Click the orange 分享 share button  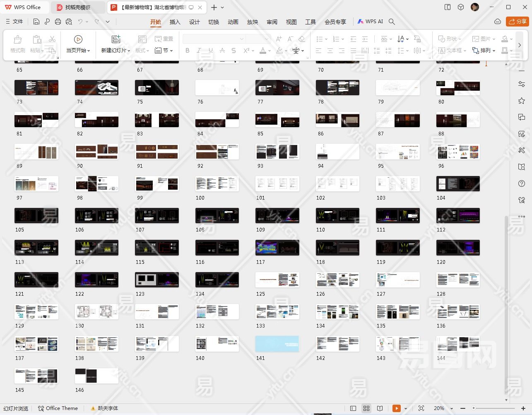(517, 22)
